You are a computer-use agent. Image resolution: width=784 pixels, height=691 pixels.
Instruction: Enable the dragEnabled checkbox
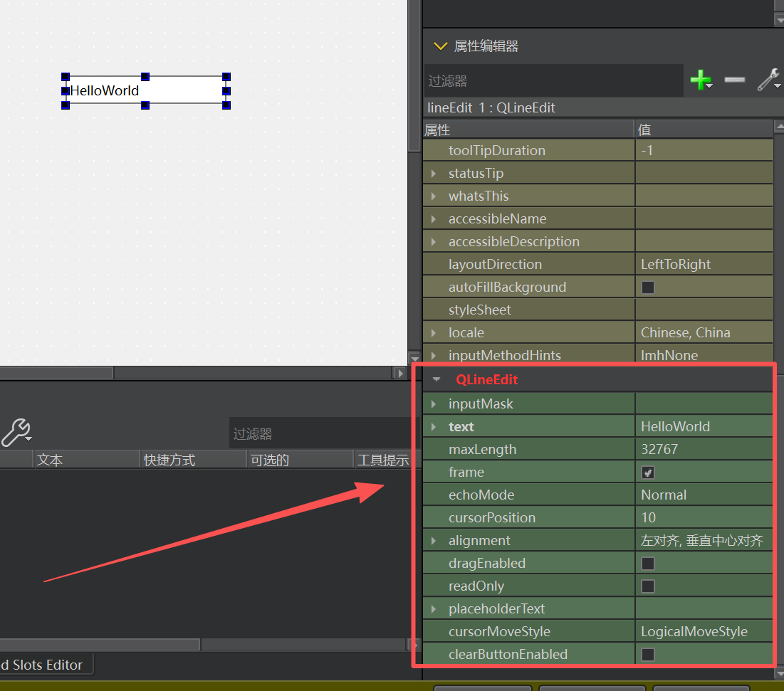[648, 564]
